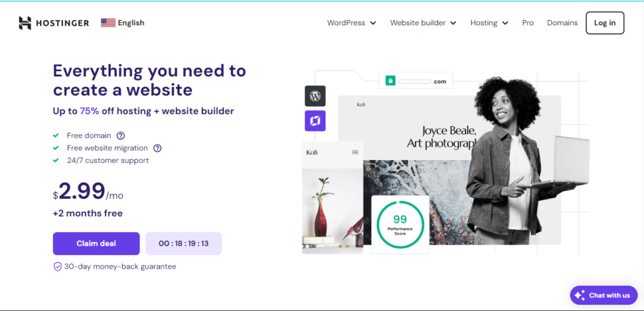Click the 24/7 customer support text
This screenshot has width=644, height=311.
(x=108, y=161)
